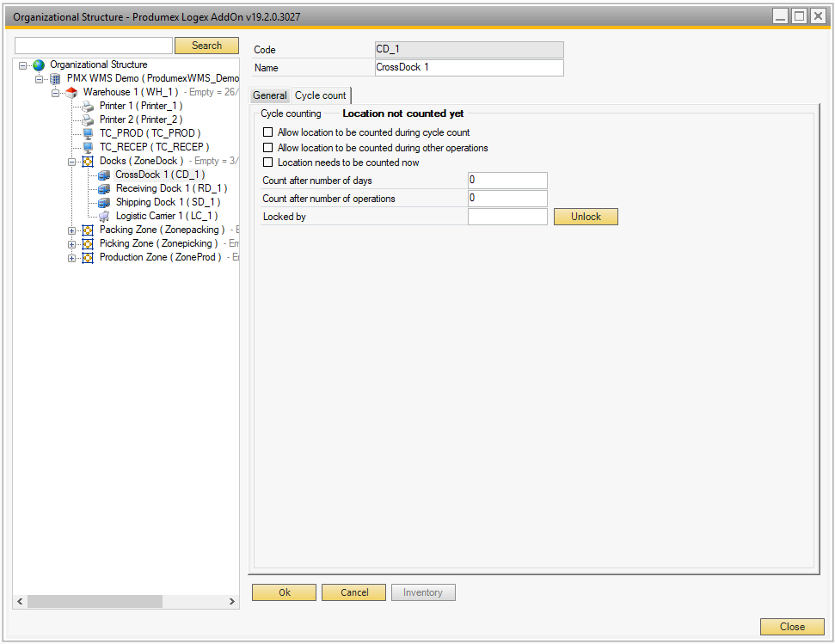The image size is (835, 644).
Task: Tick Location needs to be counted now
Action: tap(268, 163)
